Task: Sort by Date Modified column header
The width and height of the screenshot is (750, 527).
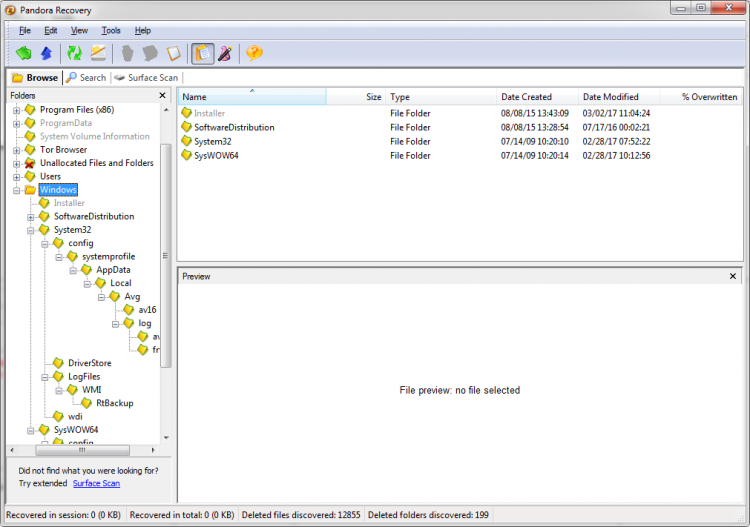Action: tap(619, 97)
